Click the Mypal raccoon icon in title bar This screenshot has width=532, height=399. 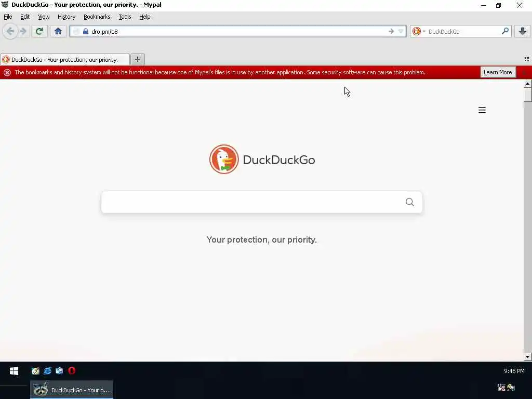coord(5,5)
